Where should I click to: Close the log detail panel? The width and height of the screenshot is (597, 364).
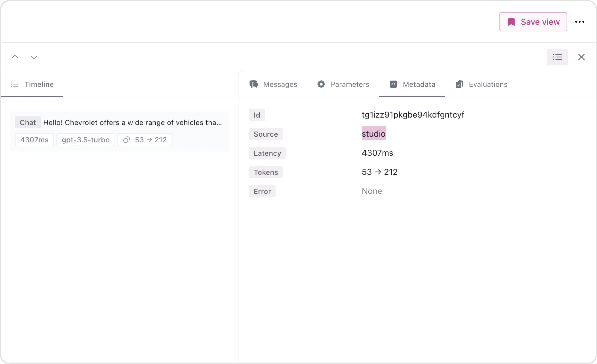coord(581,57)
